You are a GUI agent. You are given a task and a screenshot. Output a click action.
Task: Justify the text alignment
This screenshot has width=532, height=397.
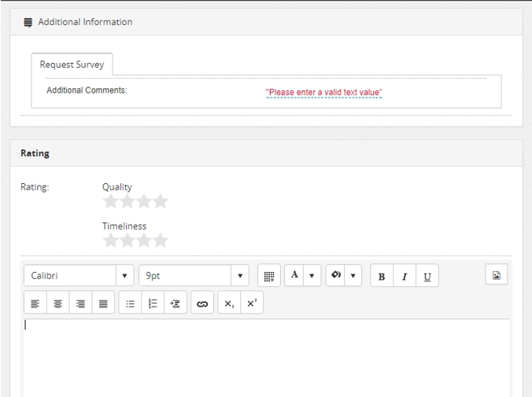103,303
